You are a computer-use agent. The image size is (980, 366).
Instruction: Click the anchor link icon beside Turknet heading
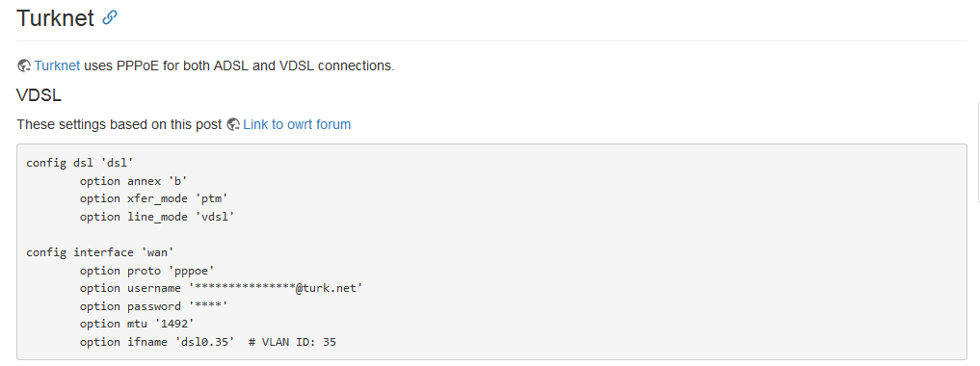[x=110, y=17]
